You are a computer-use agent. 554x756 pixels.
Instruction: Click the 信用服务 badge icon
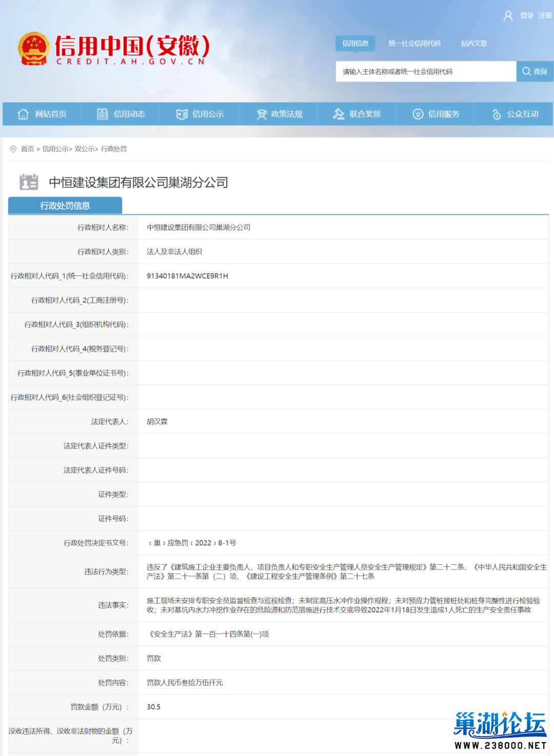418,114
